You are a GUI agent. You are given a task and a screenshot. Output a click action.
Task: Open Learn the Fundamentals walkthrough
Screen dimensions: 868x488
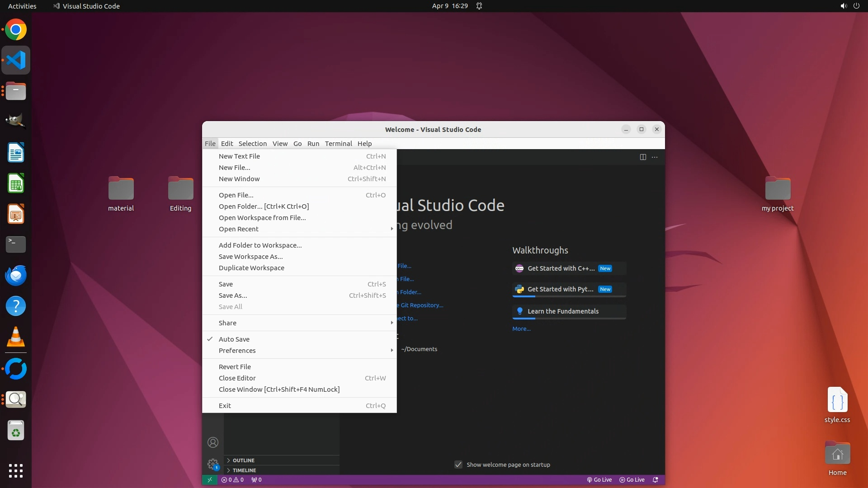[x=563, y=311]
